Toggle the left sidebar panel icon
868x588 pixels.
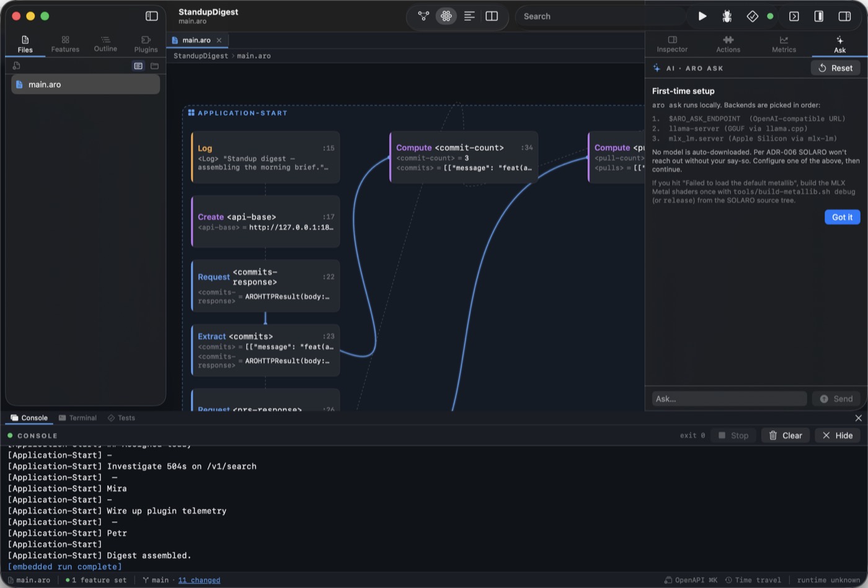pos(151,16)
